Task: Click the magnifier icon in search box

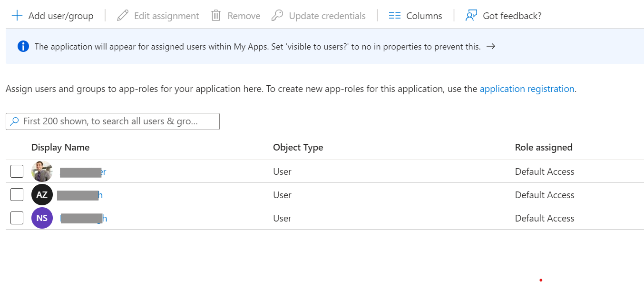Action: click(15, 121)
